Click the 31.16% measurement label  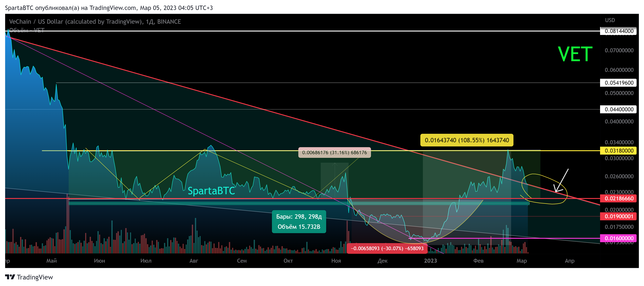pos(334,152)
